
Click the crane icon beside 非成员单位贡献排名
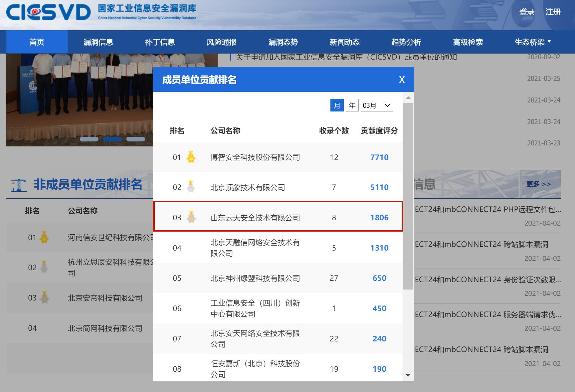click(19, 185)
